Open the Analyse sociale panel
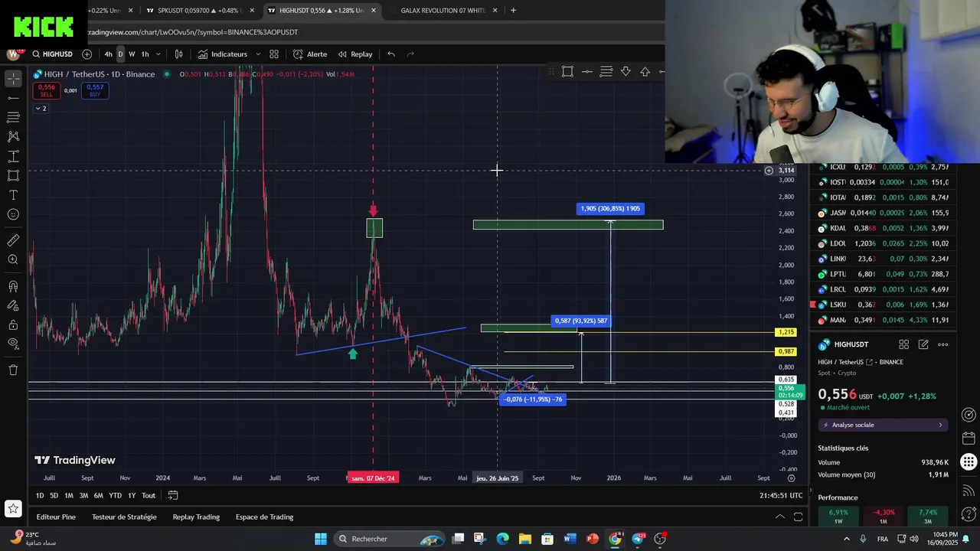This screenshot has height=551, width=980. [884, 425]
